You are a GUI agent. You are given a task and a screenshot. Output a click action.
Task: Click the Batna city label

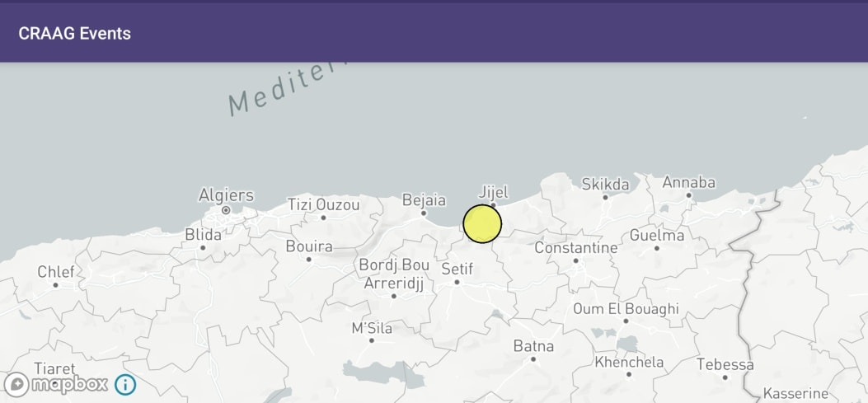tap(533, 346)
